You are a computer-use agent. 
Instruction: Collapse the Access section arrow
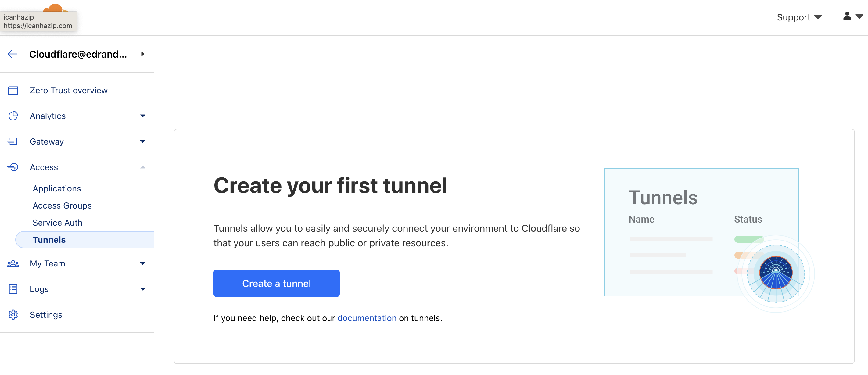[142, 167]
